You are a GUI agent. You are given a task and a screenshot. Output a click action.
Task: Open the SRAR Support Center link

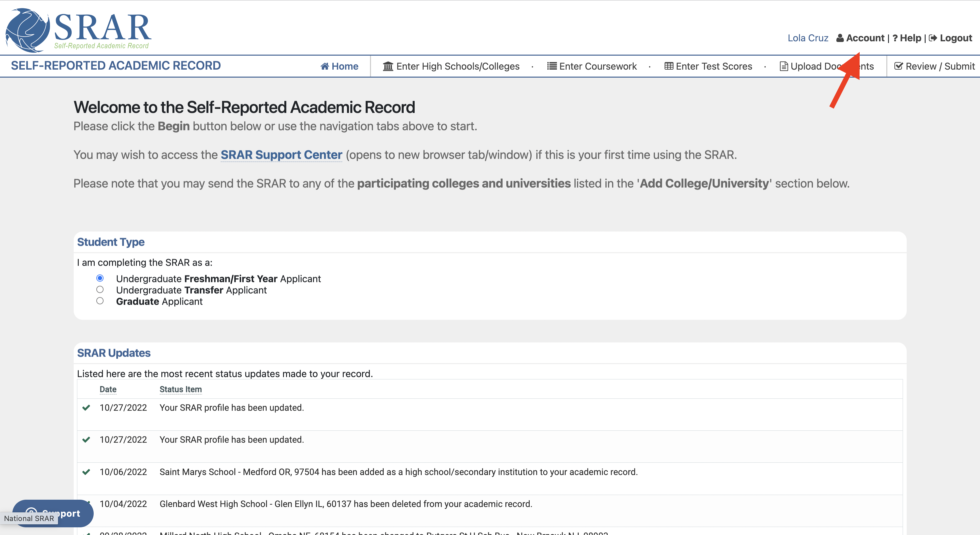tap(281, 155)
